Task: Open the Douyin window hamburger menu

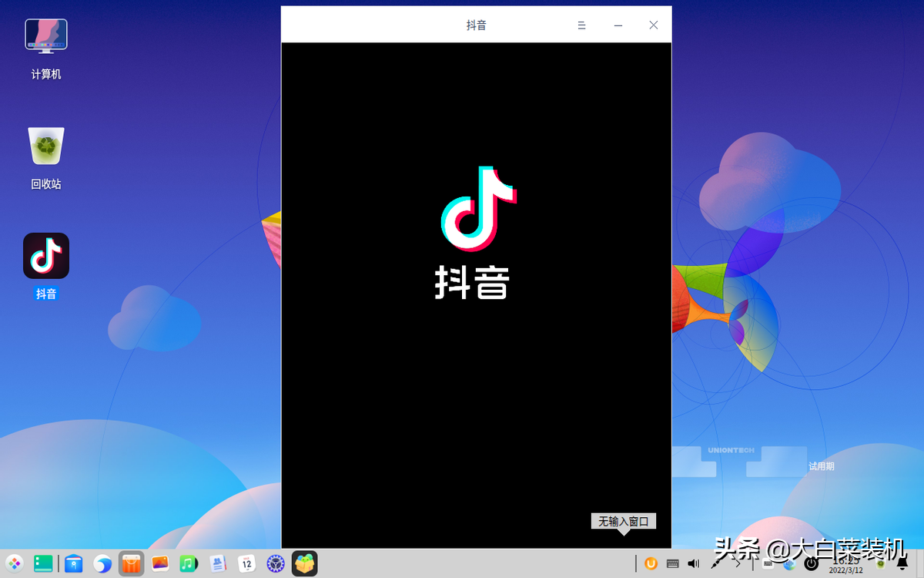Action: pyautogui.click(x=582, y=25)
